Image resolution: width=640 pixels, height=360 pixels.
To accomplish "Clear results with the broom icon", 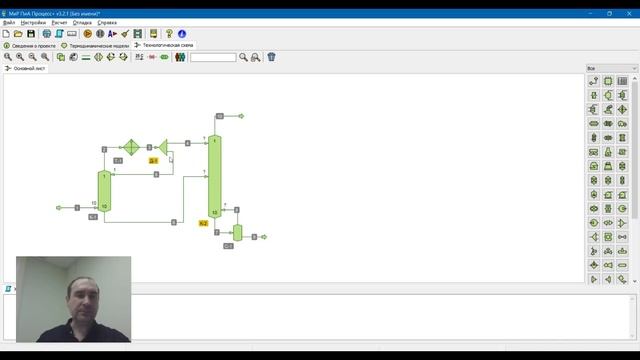I will coord(125,34).
